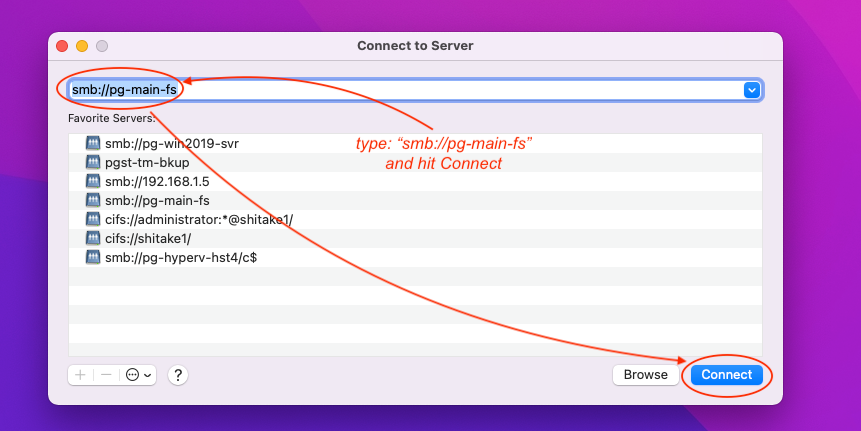Minimize the Connect to Server window
The width and height of the screenshot is (861, 431).
pos(82,46)
